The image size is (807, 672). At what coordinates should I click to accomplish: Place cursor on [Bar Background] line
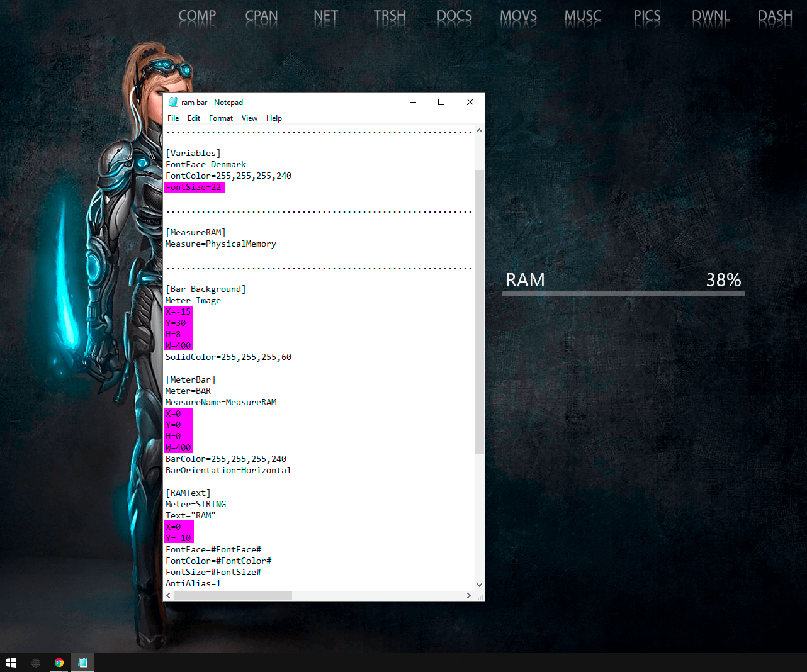206,289
